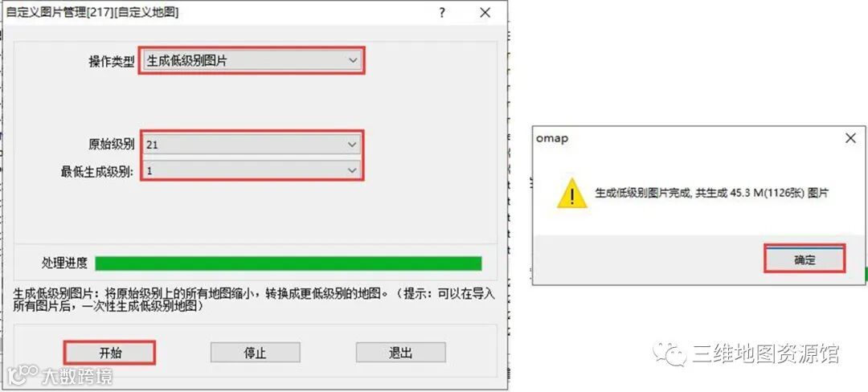
Task: Click the 操作类型 dropdown arrow
Action: (353, 61)
